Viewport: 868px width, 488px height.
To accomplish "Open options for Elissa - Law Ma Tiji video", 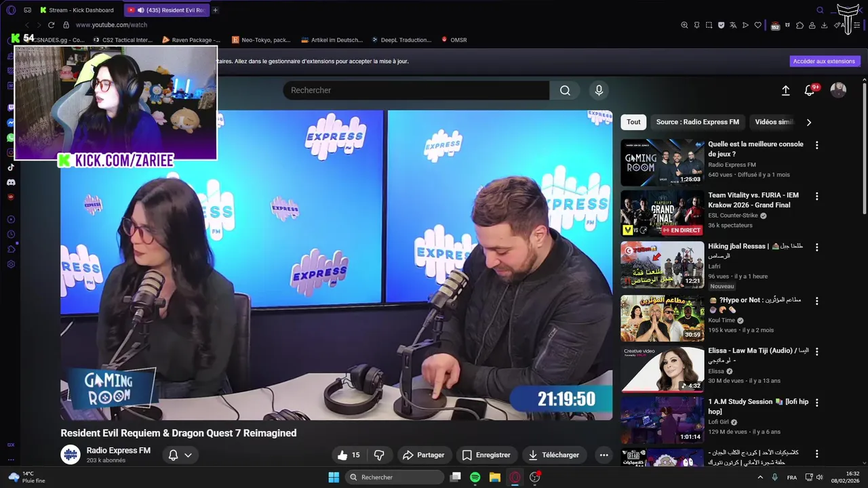I will 816,351.
